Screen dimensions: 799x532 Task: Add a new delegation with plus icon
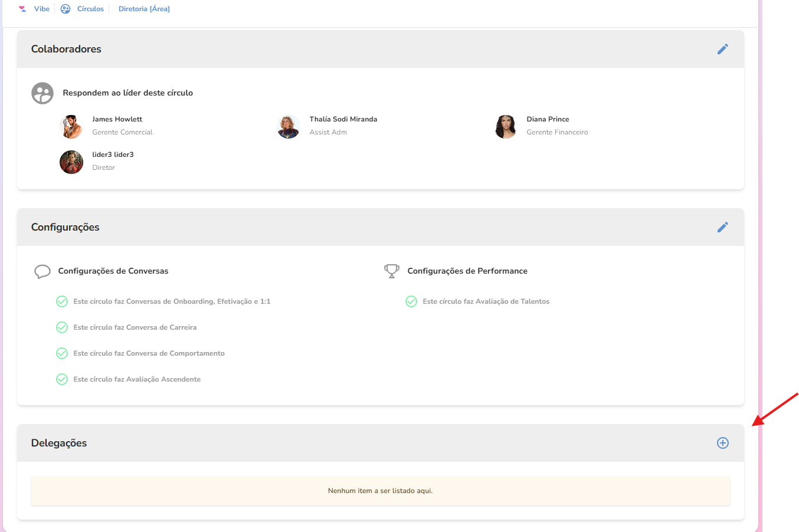tap(722, 443)
